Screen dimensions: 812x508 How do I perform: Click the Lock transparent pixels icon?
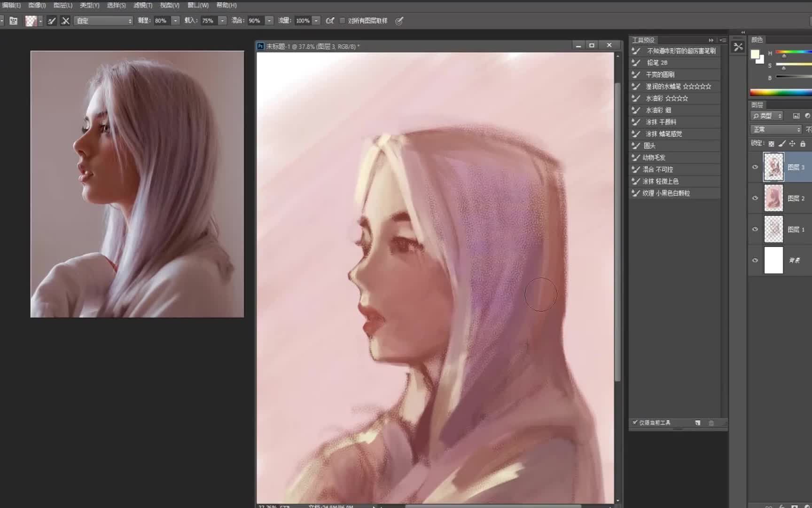[771, 143]
